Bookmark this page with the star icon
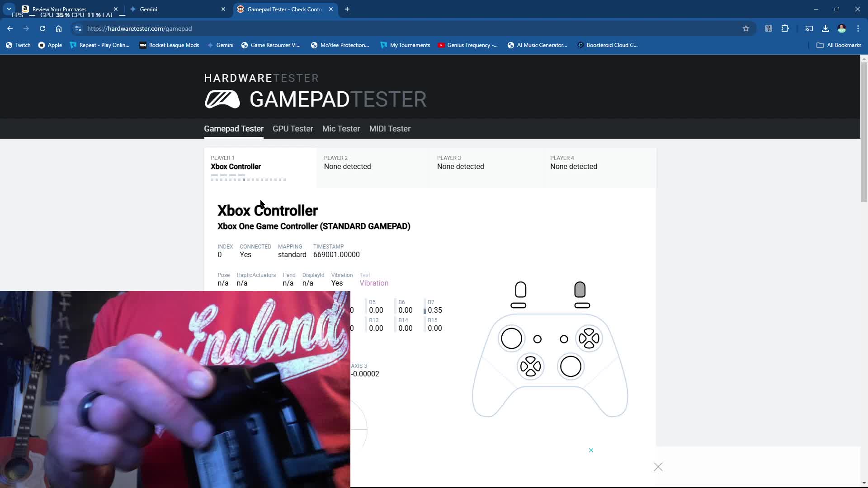Viewport: 868px width, 488px height. (x=746, y=28)
